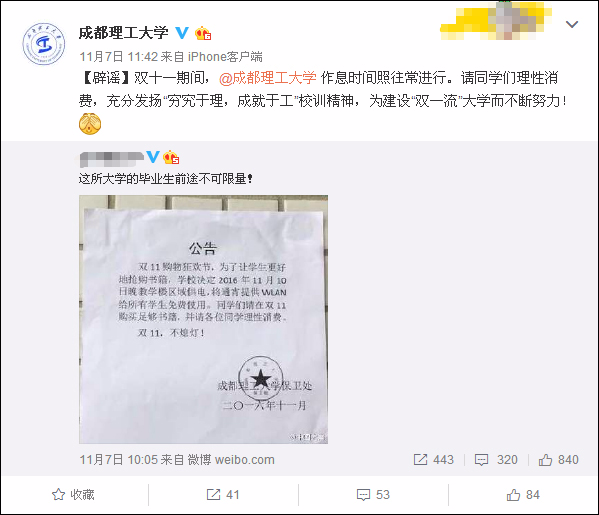
Task: Open the weibo.com source link
Action: click(x=245, y=460)
